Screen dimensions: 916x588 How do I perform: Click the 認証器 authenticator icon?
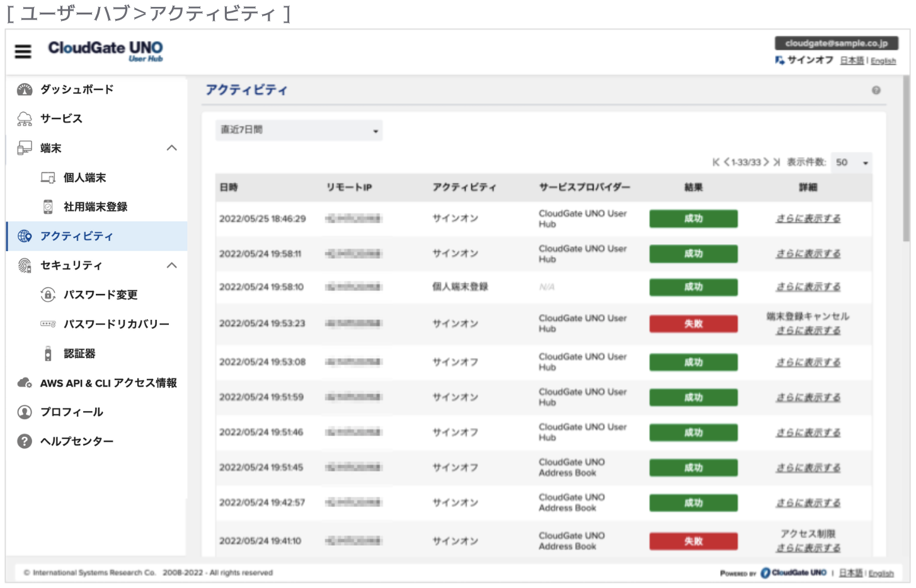[x=48, y=353]
